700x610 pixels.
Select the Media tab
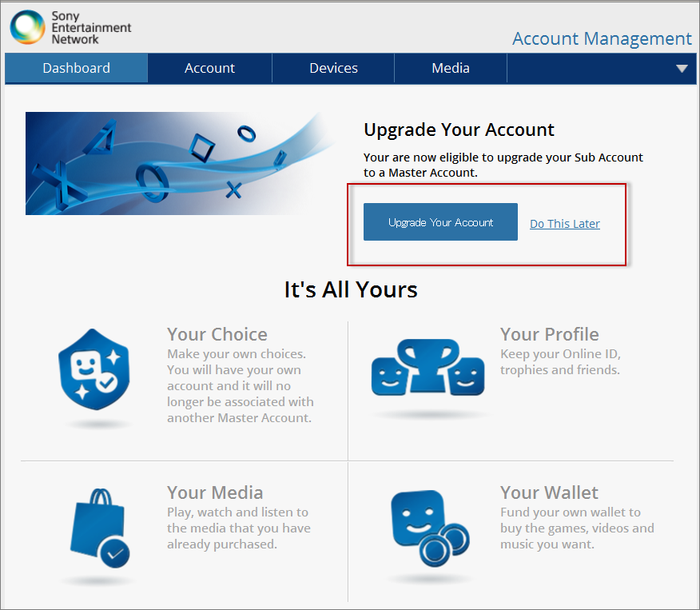(451, 69)
